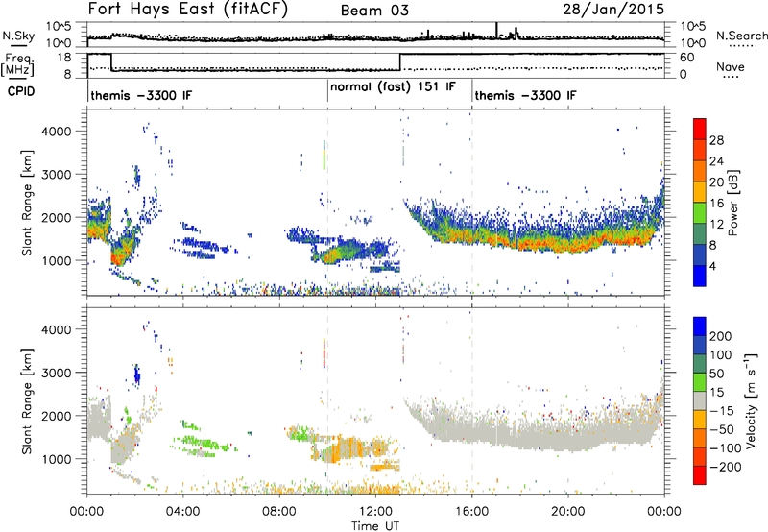Click the first "themis -3300 IF" label
The width and height of the screenshot is (768, 532).
[141, 95]
